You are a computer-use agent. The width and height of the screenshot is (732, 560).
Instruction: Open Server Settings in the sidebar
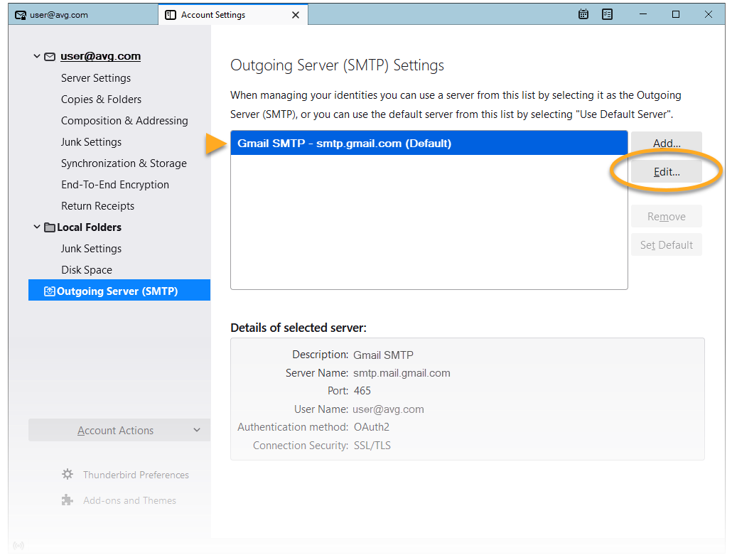click(96, 78)
